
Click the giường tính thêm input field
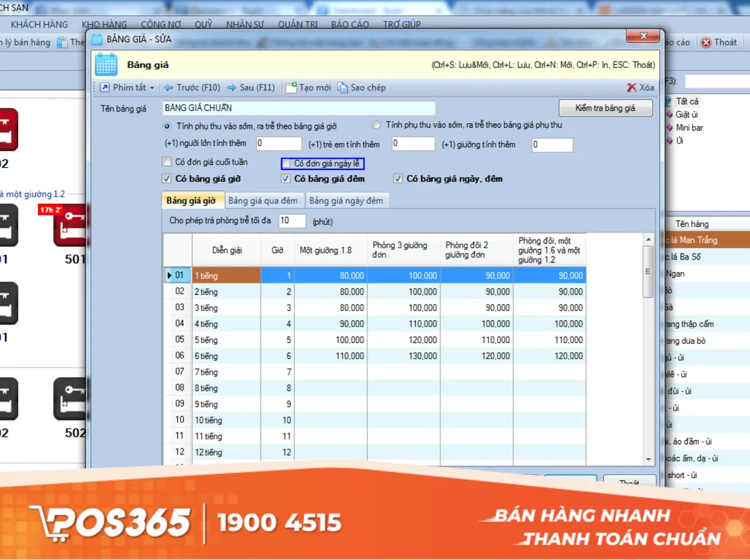point(552,144)
